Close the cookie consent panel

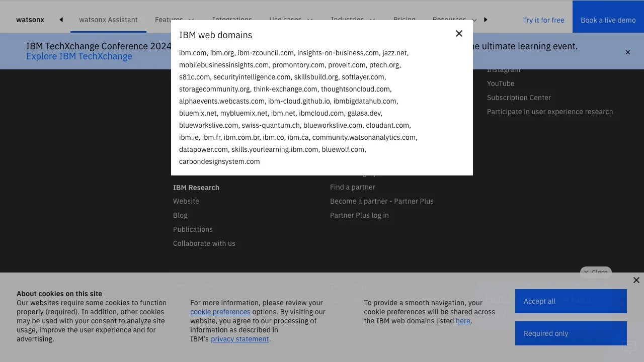pyautogui.click(x=636, y=280)
